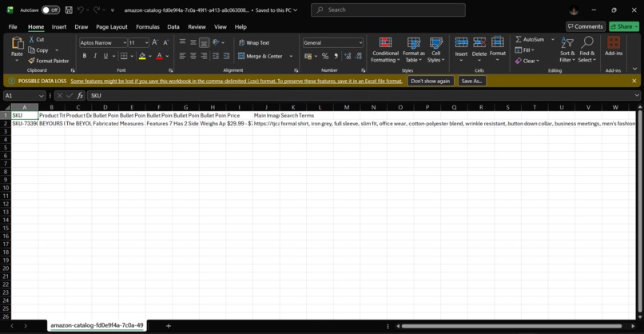Click the Decrease Font Size icon
Screen dimensions: 644x334
tap(165, 42)
